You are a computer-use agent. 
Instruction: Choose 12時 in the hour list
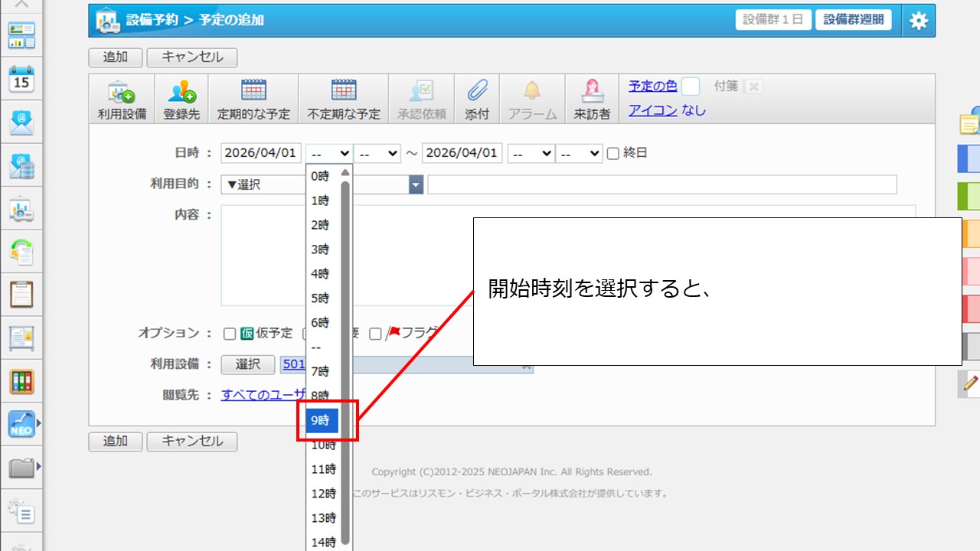click(323, 494)
